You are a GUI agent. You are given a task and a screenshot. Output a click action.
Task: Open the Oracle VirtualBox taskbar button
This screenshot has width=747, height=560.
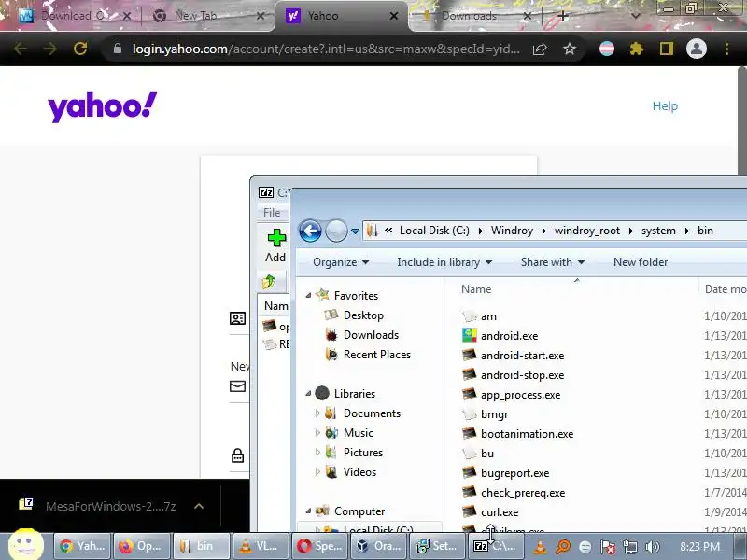point(379,546)
